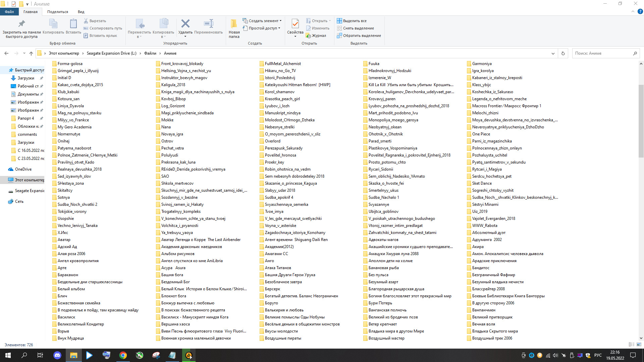The height and width of the screenshot is (362, 644).
Task: Open the View (Вид) ribbon tab
Action: pos(81,12)
